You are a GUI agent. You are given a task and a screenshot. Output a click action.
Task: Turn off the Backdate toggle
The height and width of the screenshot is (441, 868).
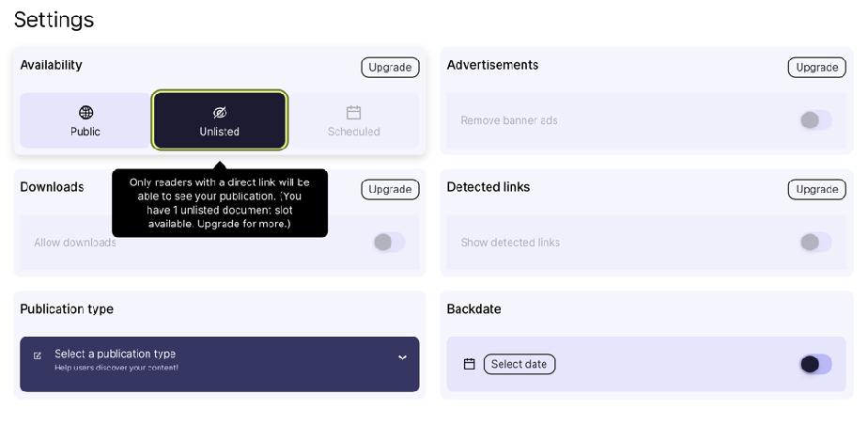point(814,364)
